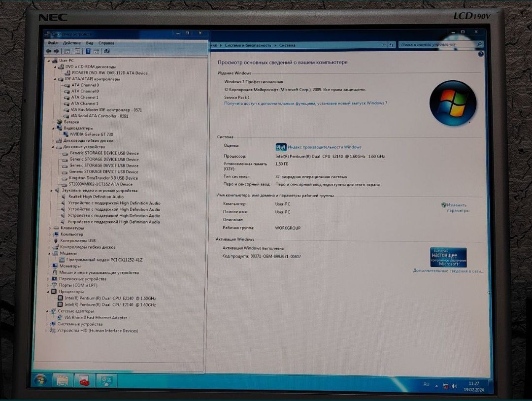This screenshot has width=532, height=401.
Task: Select Устройства HID (Human Interface Devices)
Action: (x=98, y=331)
